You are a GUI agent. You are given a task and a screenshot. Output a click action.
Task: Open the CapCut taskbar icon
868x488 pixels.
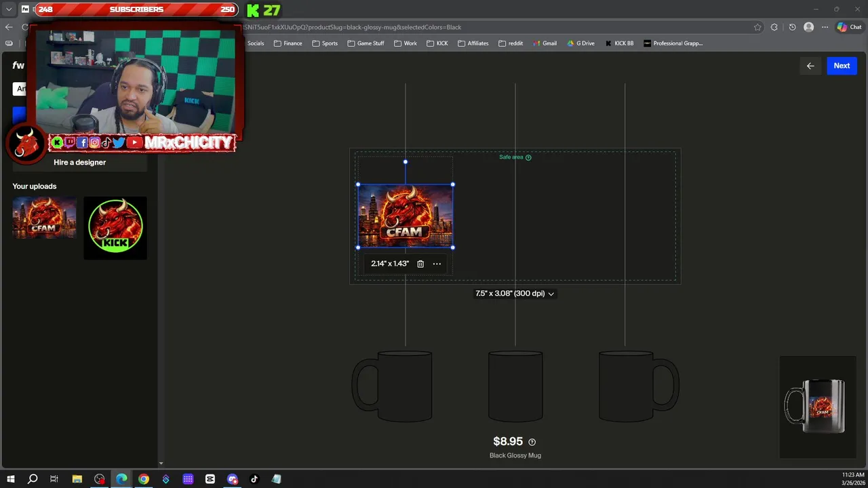pos(210,479)
